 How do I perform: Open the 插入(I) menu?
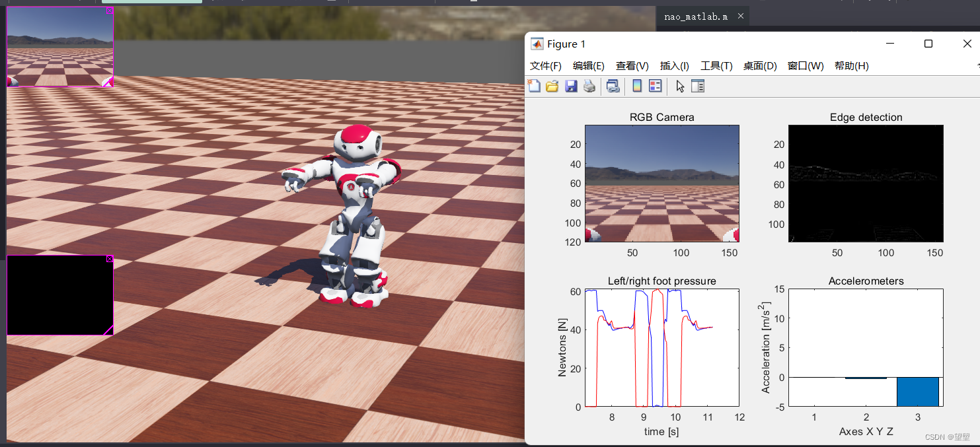674,65
